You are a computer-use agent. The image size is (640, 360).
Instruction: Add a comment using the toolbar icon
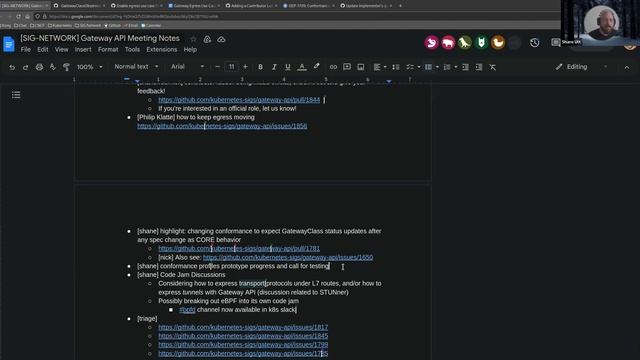point(347,67)
